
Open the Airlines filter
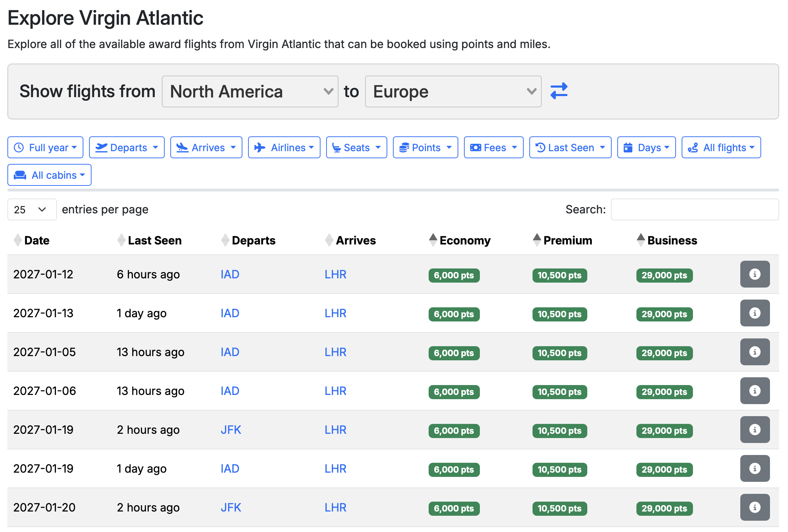pyautogui.click(x=284, y=147)
